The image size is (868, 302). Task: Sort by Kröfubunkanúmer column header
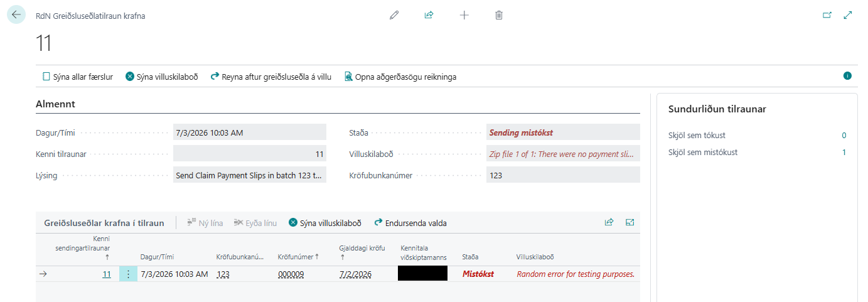240,257
